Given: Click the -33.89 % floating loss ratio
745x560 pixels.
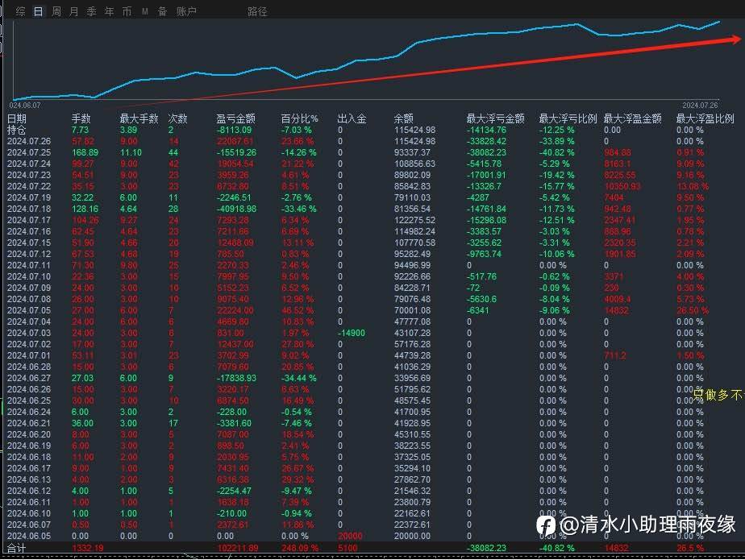Looking at the screenshot, I should click(557, 141).
